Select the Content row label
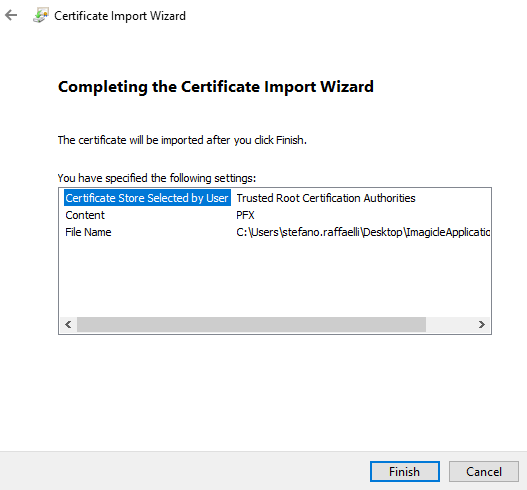527x490 pixels. [85, 215]
